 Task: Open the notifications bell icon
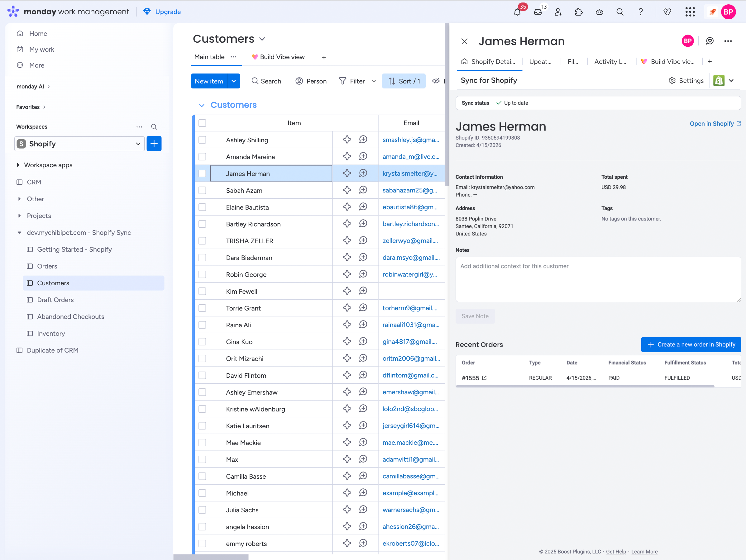point(517,12)
